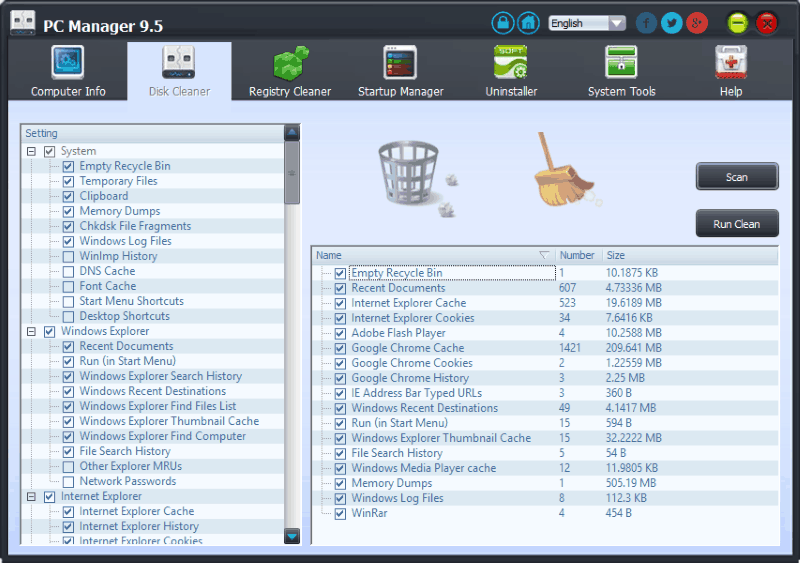Select Chkdsk File Fragments tree item
The image size is (800, 563).
click(135, 226)
